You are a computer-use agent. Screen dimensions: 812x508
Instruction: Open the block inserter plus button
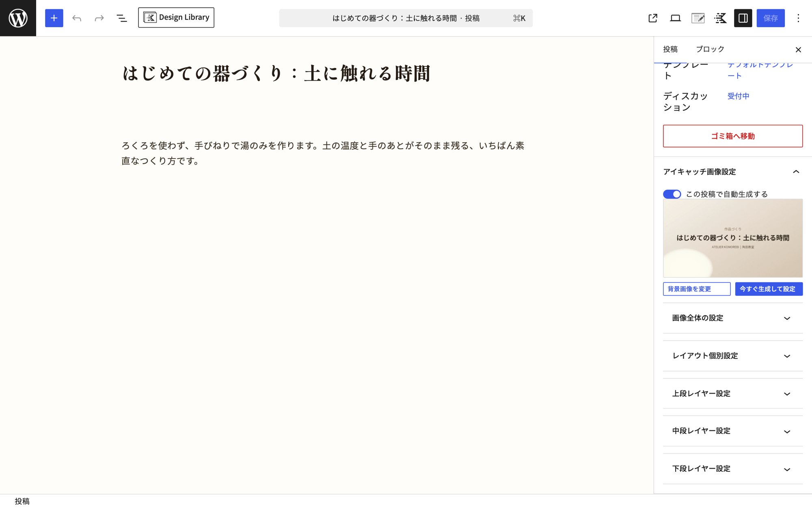click(54, 18)
